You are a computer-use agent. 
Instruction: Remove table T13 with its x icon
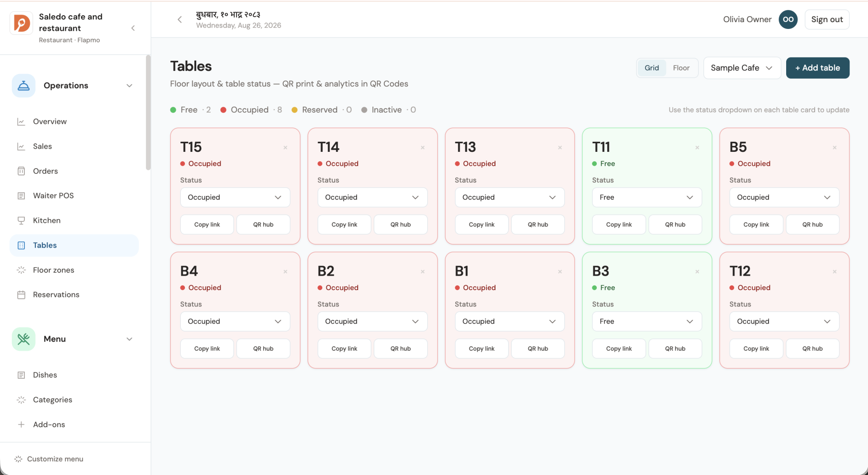coord(560,148)
